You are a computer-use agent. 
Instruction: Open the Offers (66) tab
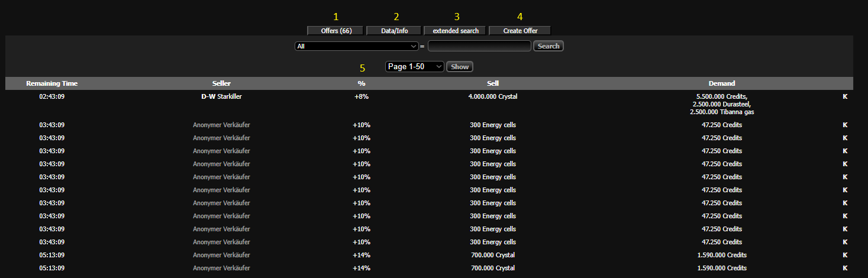point(335,31)
